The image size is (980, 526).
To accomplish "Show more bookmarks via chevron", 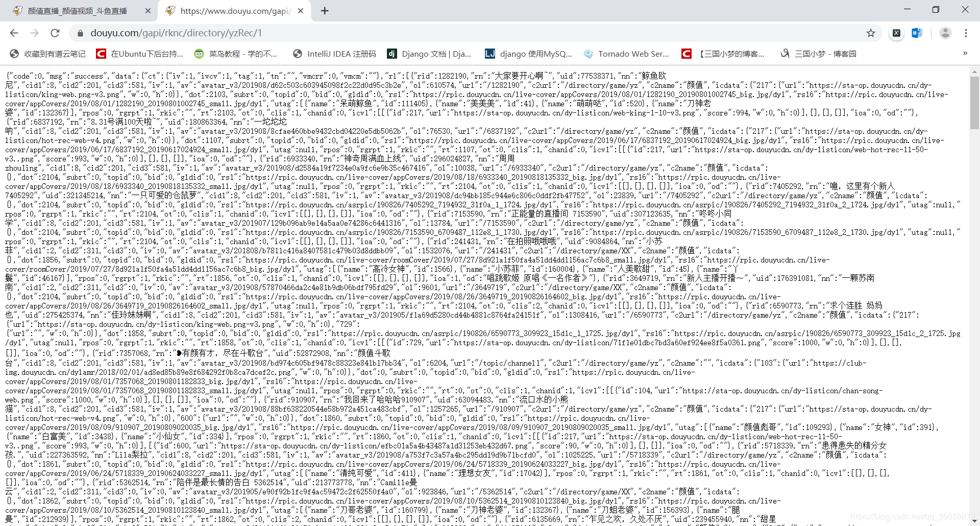I will tap(965, 54).
